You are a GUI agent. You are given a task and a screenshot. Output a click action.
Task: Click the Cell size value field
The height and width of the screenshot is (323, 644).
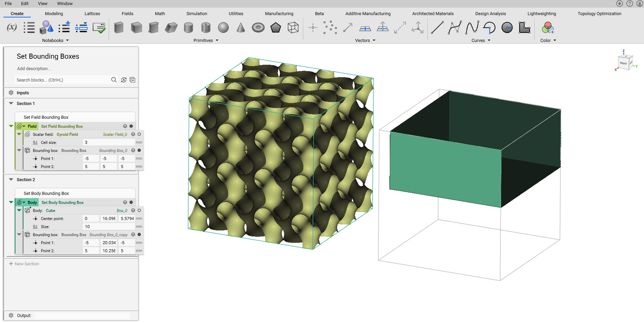(x=108, y=142)
